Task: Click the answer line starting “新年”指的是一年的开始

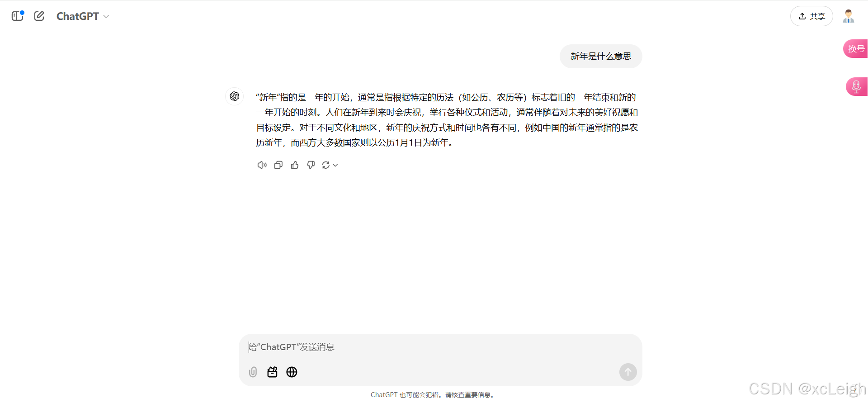Action: pyautogui.click(x=446, y=97)
